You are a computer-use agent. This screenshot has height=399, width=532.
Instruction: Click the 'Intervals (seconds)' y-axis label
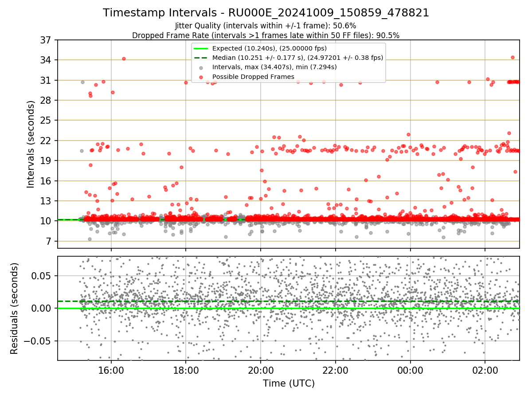(x=31, y=144)
